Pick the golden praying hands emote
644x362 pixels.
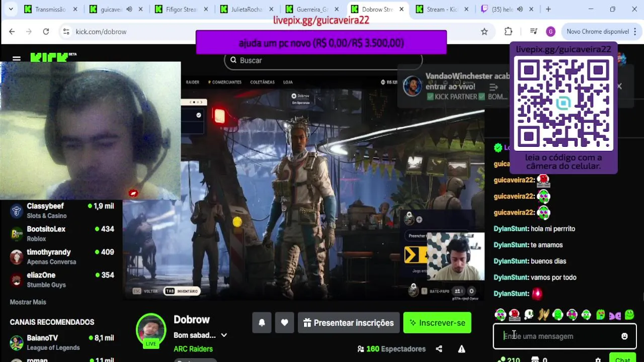(x=543, y=315)
